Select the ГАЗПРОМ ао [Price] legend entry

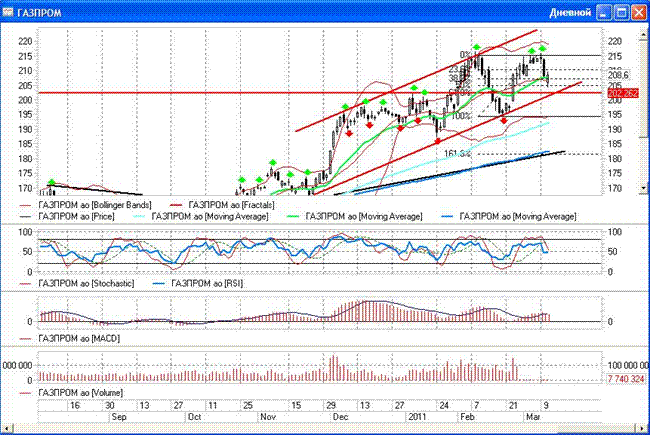click(x=67, y=216)
